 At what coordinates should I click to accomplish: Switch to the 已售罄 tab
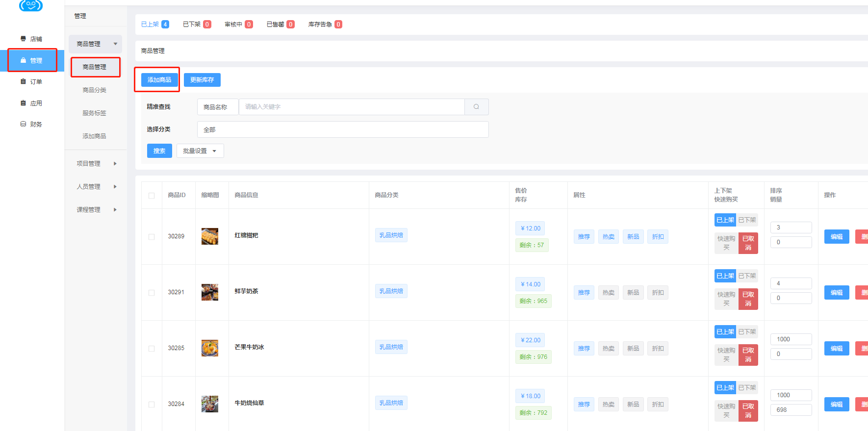[x=281, y=25]
